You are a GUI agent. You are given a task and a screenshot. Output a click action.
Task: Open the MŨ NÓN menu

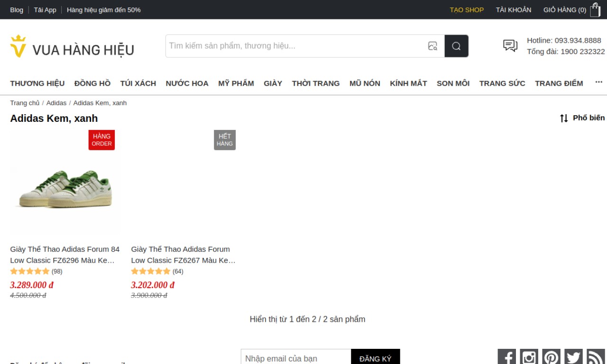(x=365, y=83)
